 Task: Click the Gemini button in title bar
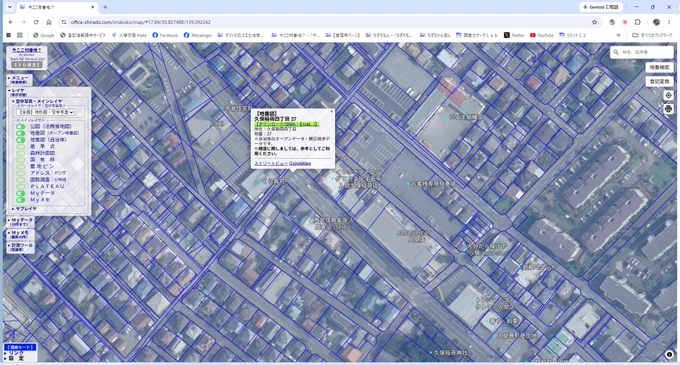601,7
